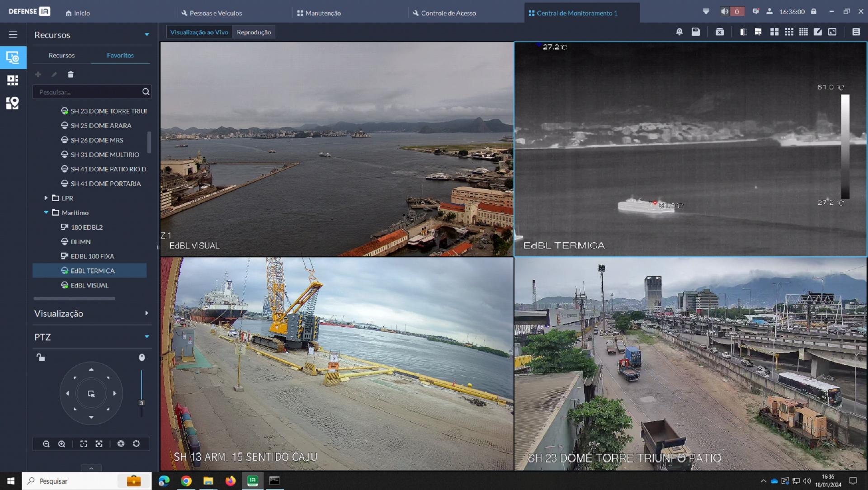The image size is (868, 490).
Task: Tilt PTZ camera down arrow
Action: (x=91, y=417)
